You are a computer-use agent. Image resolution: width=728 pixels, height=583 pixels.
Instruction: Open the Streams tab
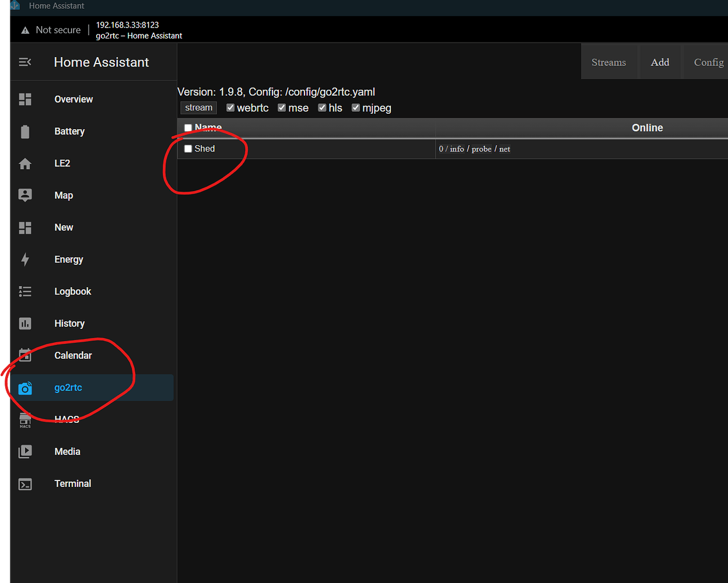609,62
